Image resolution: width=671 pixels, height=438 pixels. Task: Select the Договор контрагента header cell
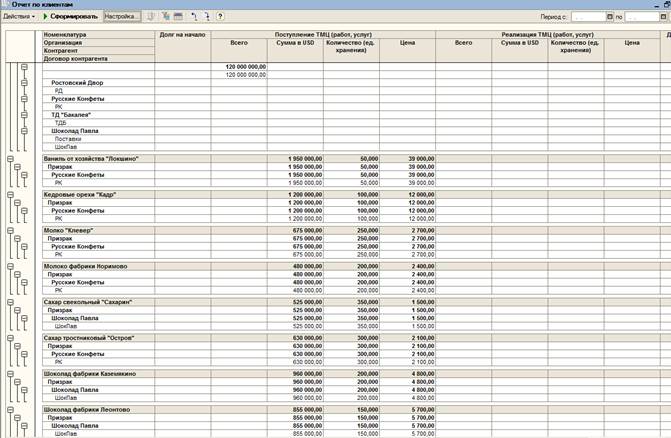click(98, 59)
